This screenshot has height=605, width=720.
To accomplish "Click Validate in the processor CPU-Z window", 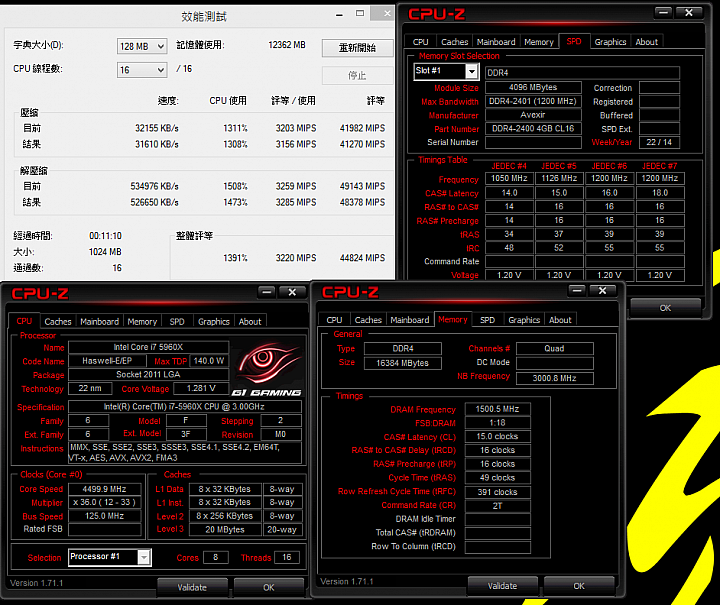I will [192, 588].
